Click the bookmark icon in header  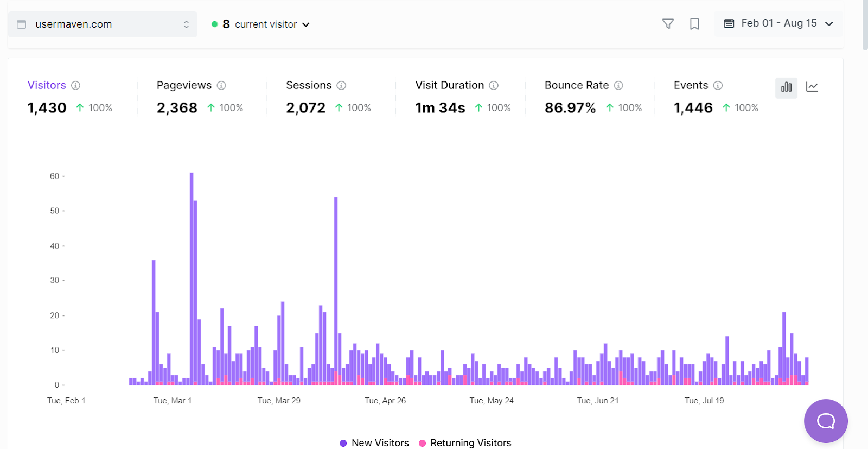coord(694,24)
